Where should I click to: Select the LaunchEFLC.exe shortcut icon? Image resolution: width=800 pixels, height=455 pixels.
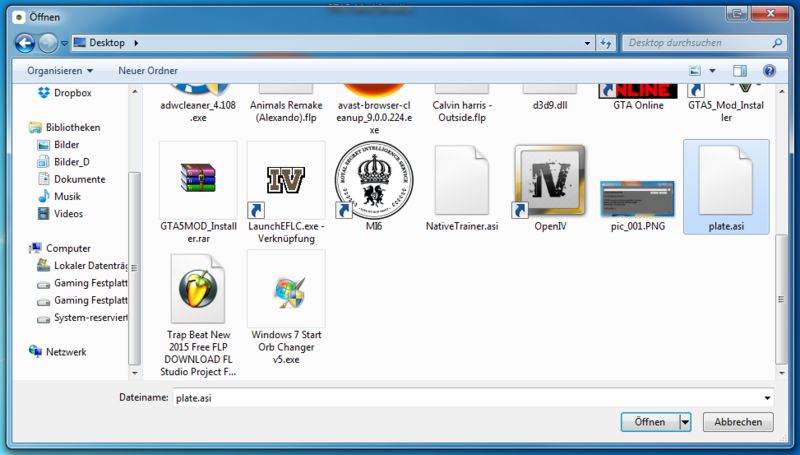285,179
